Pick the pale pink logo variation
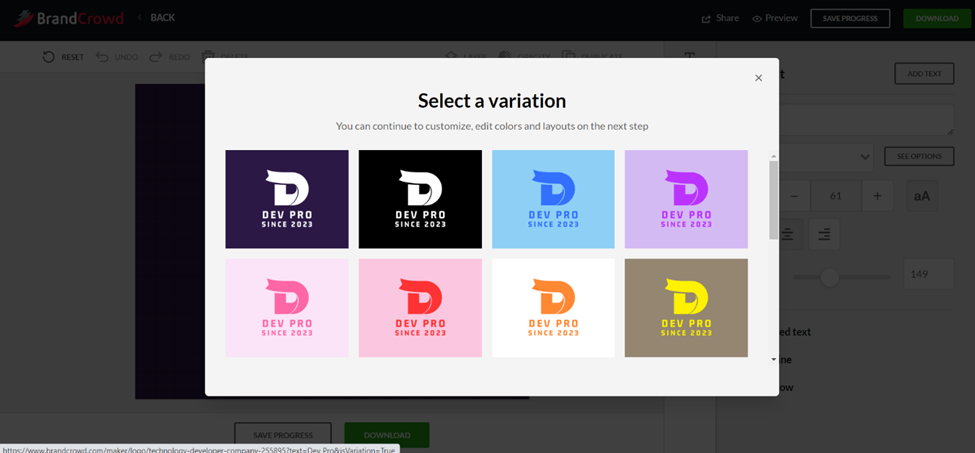Image resolution: width=975 pixels, height=453 pixels. coord(287,308)
